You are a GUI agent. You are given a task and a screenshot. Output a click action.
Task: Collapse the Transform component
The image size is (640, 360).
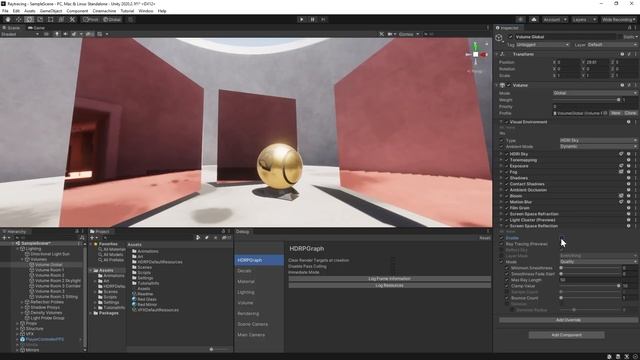pyautogui.click(x=498, y=54)
